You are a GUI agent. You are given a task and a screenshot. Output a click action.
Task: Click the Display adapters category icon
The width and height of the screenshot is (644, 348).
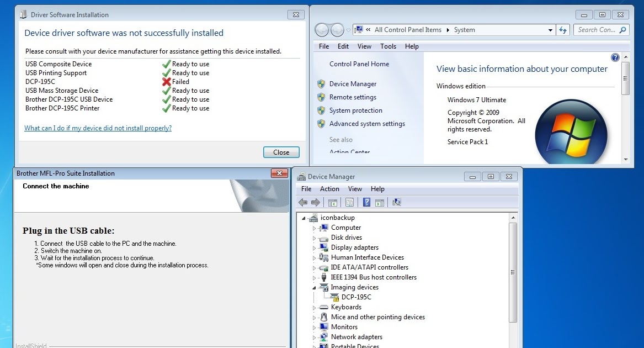[323, 247]
